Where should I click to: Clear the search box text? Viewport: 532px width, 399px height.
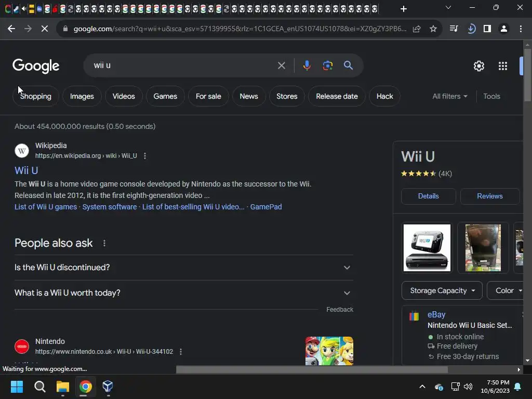(281, 65)
